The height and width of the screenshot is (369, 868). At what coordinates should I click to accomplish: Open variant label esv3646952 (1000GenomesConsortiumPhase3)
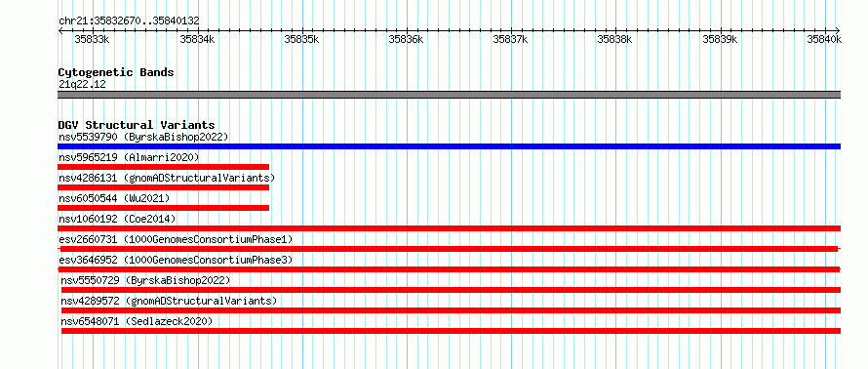(x=176, y=260)
